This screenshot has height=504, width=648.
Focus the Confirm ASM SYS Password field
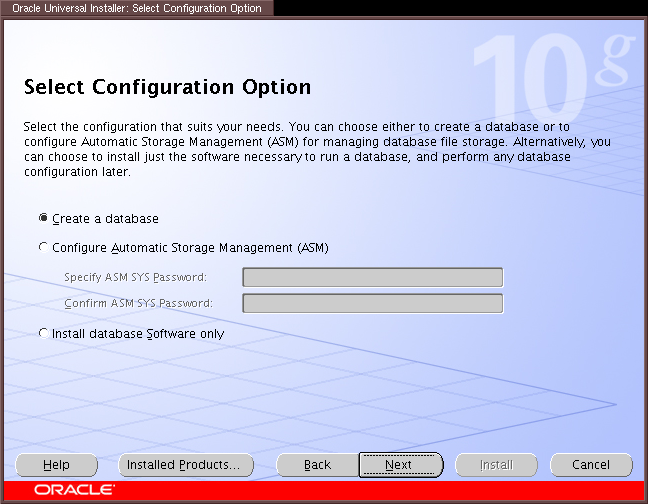coord(372,303)
